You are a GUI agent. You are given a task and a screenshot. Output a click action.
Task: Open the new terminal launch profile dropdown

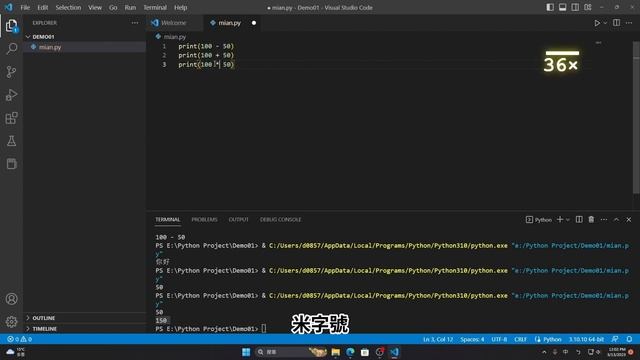[x=568, y=220]
